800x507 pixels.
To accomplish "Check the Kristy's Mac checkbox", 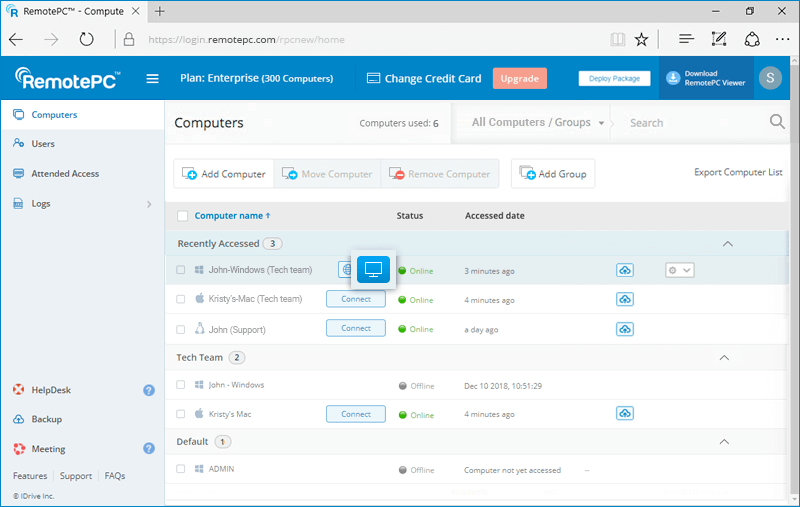I will tap(181, 414).
